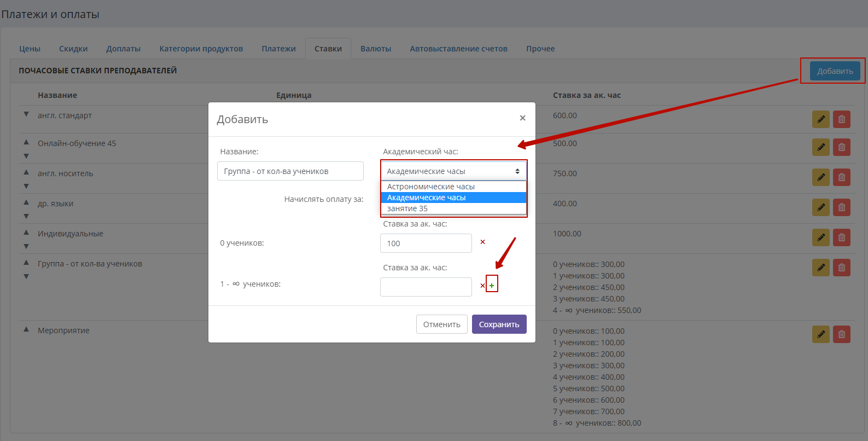Edit the др. языки rate

[820, 207]
